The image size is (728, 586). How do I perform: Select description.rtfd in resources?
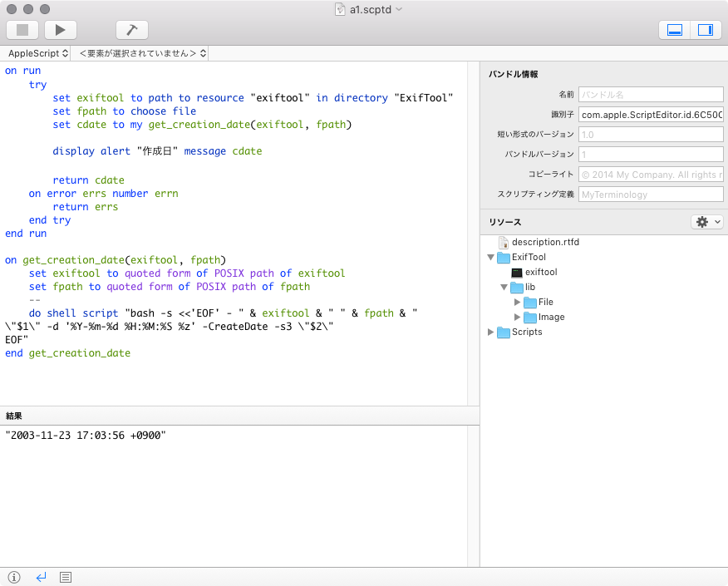(544, 243)
